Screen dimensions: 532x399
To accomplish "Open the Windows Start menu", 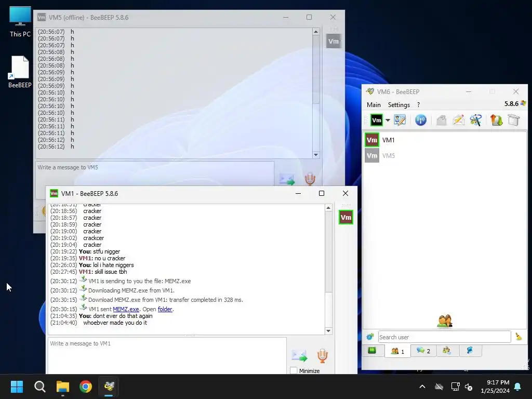I will (17, 387).
